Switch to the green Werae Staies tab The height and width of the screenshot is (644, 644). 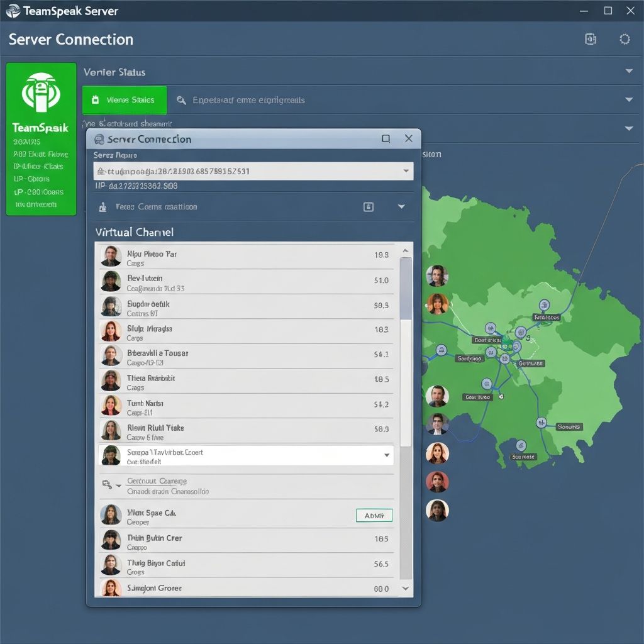point(125,100)
